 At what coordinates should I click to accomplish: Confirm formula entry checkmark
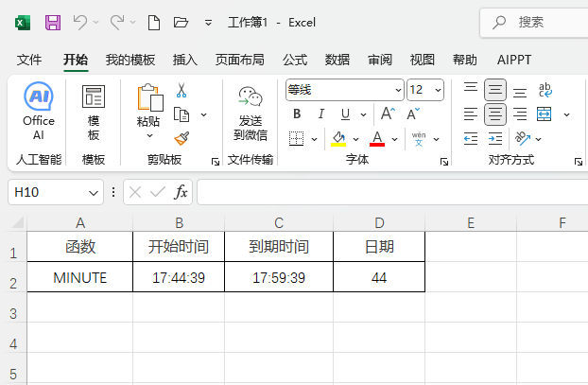(158, 192)
